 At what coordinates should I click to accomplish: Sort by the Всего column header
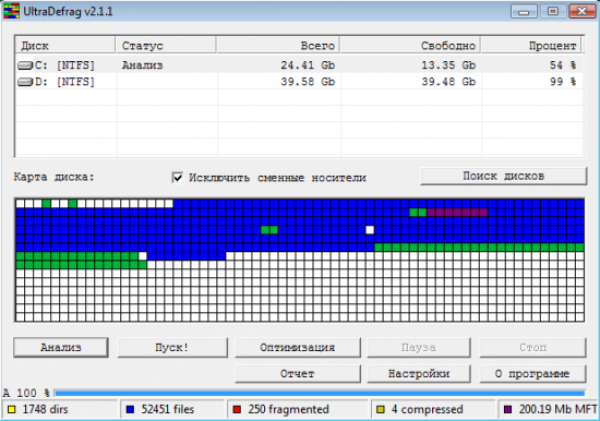click(278, 46)
